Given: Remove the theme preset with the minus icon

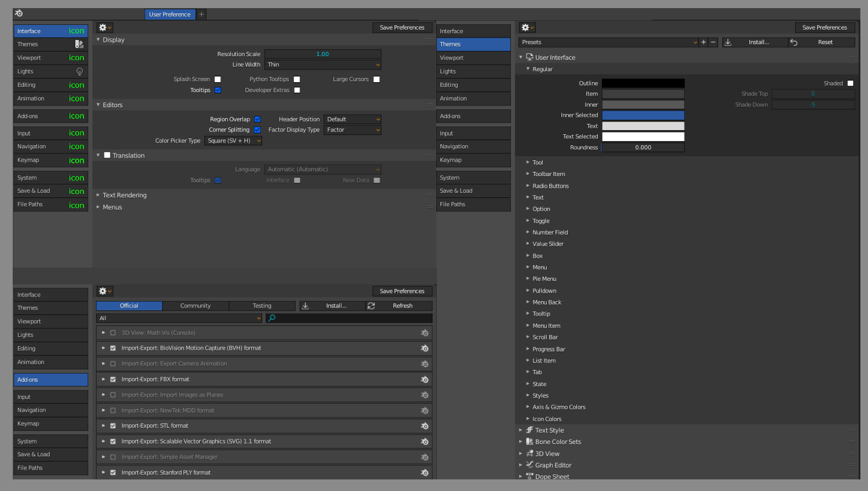Looking at the screenshot, I should point(713,42).
